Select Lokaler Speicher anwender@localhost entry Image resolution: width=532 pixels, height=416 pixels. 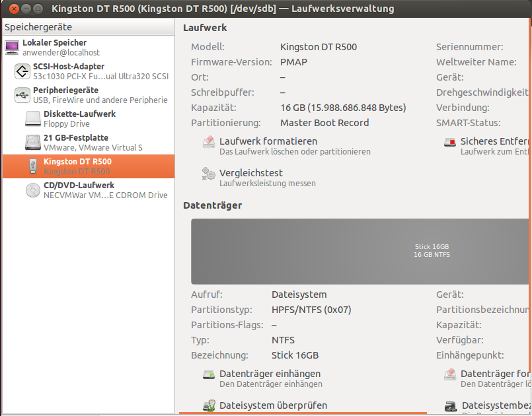(x=89, y=48)
